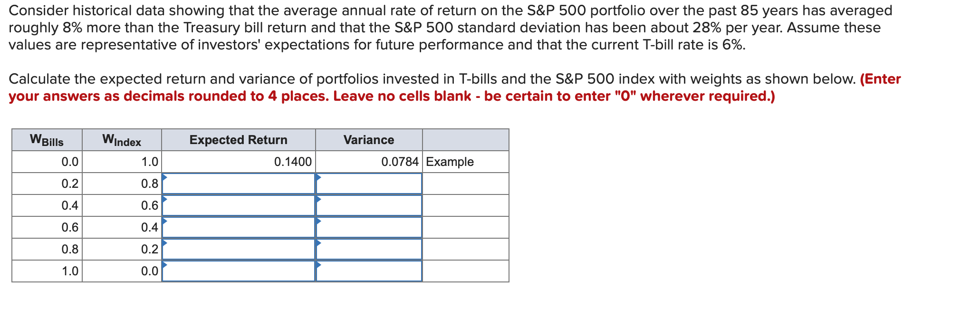Screen dimensions: 980x310
Task: Select Expected Return cell for 0.8 bills row
Action: coord(239,249)
